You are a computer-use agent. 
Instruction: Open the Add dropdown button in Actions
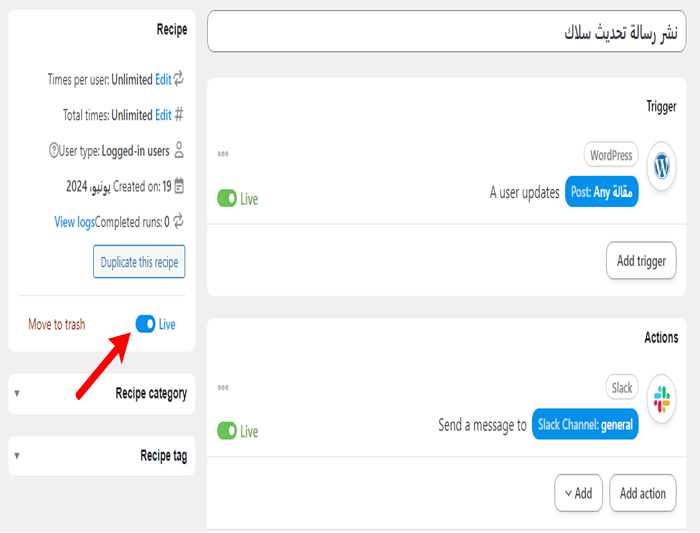[x=578, y=493]
